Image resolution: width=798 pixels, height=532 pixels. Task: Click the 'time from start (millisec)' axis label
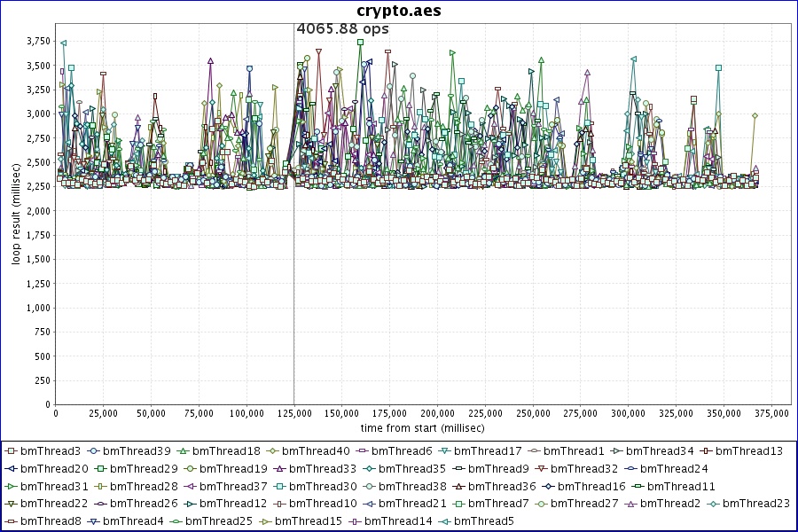[x=423, y=427]
